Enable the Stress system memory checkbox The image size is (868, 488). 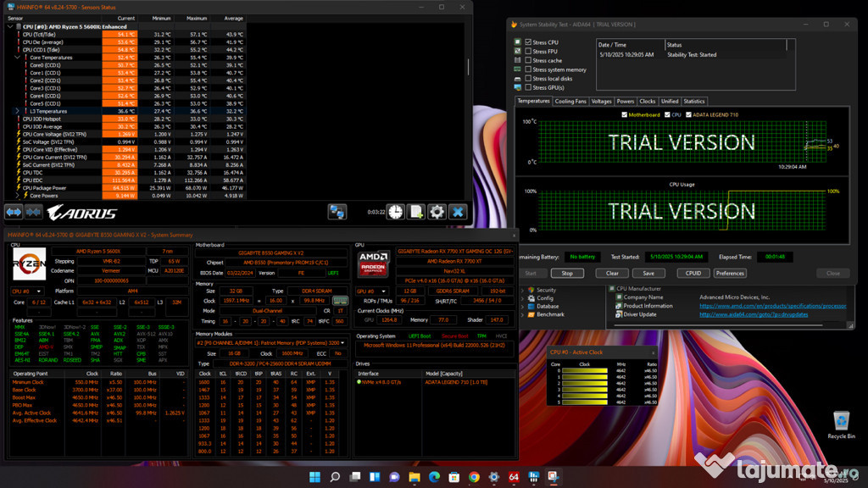528,69
